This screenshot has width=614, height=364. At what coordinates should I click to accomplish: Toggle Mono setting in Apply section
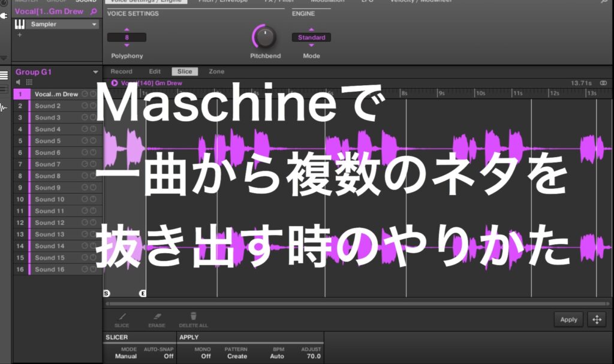(x=206, y=355)
